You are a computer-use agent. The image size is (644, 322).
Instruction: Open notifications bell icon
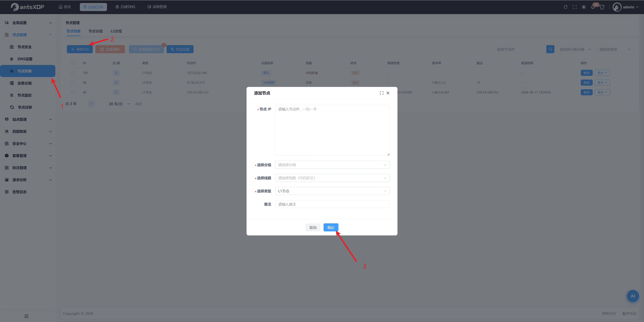coord(593,7)
